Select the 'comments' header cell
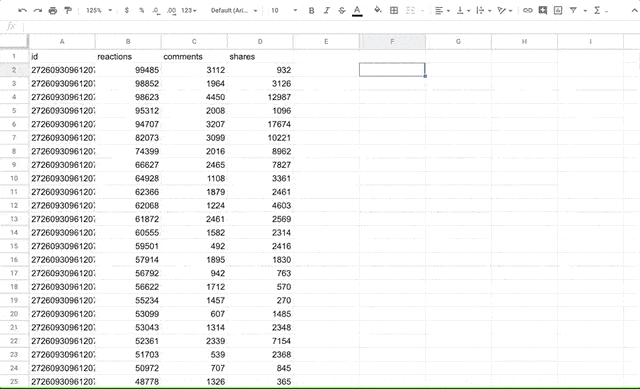The image size is (640, 389). click(x=194, y=56)
